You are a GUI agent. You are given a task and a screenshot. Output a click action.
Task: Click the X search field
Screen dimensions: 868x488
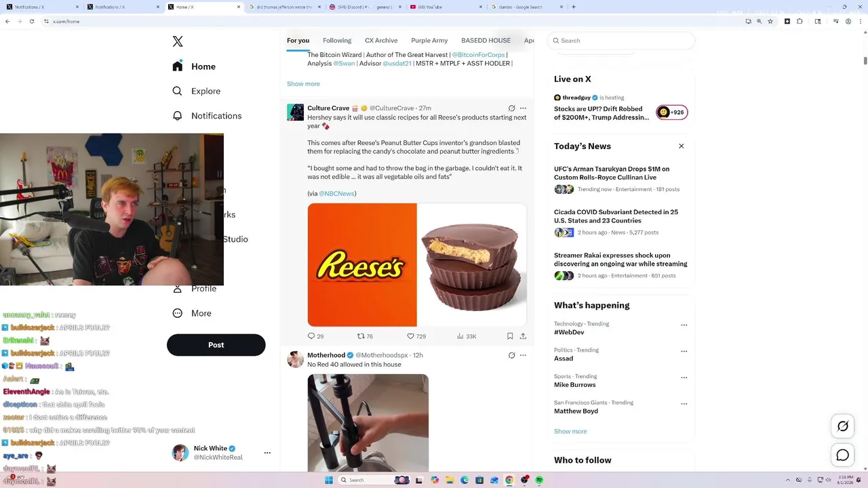tap(621, 41)
